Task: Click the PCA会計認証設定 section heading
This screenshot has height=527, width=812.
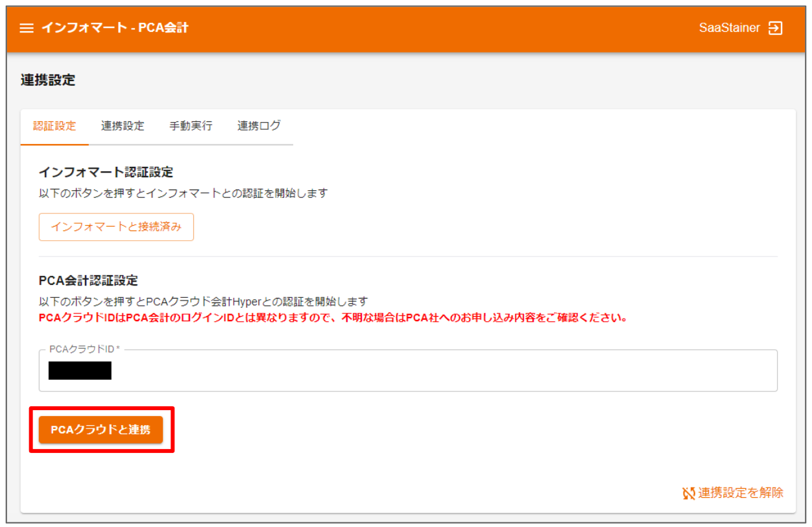Action: pos(88,281)
